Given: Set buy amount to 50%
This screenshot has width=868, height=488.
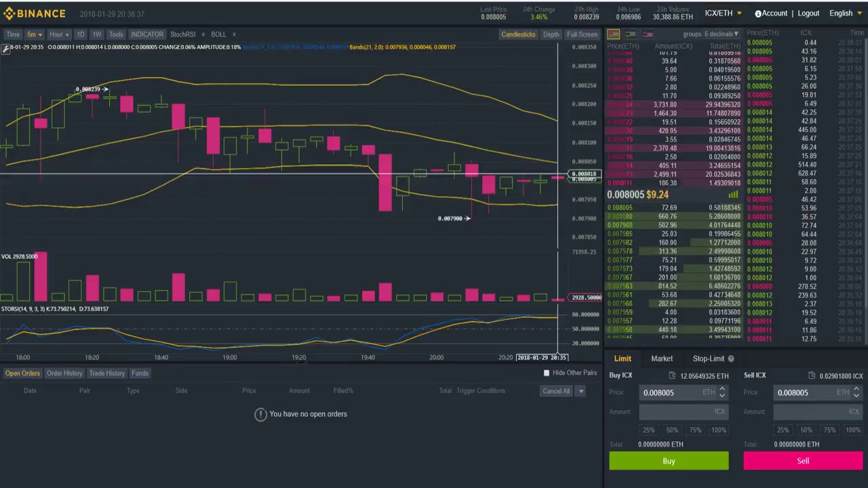Looking at the screenshot, I should 672,430.
